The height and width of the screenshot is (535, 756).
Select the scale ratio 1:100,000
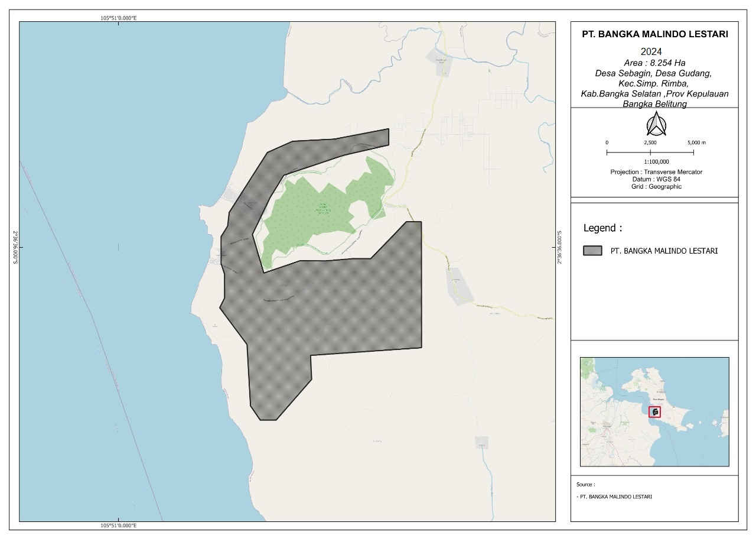click(x=656, y=161)
